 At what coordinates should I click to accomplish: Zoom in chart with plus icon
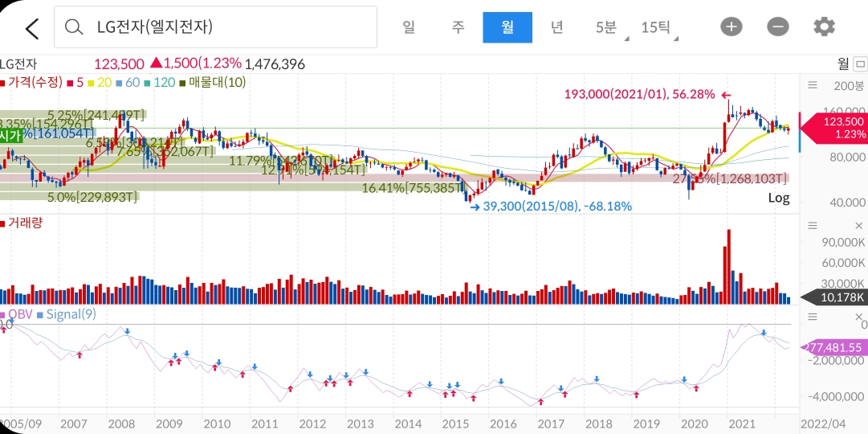click(731, 27)
